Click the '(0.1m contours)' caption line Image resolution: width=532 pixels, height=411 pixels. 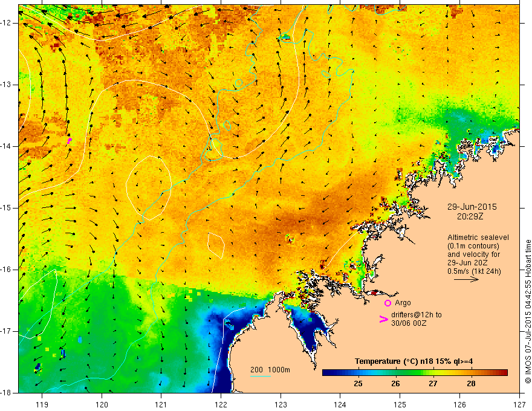[473, 246]
